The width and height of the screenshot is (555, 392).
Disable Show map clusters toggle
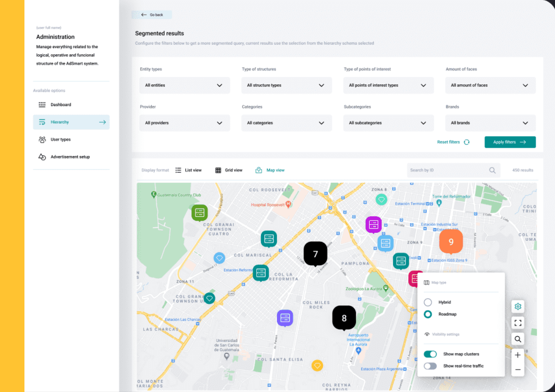click(430, 354)
